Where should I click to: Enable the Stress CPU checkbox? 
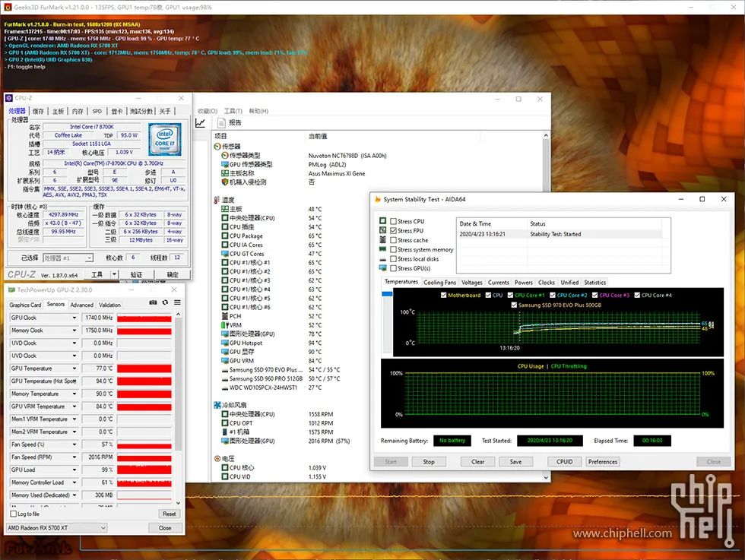point(394,221)
